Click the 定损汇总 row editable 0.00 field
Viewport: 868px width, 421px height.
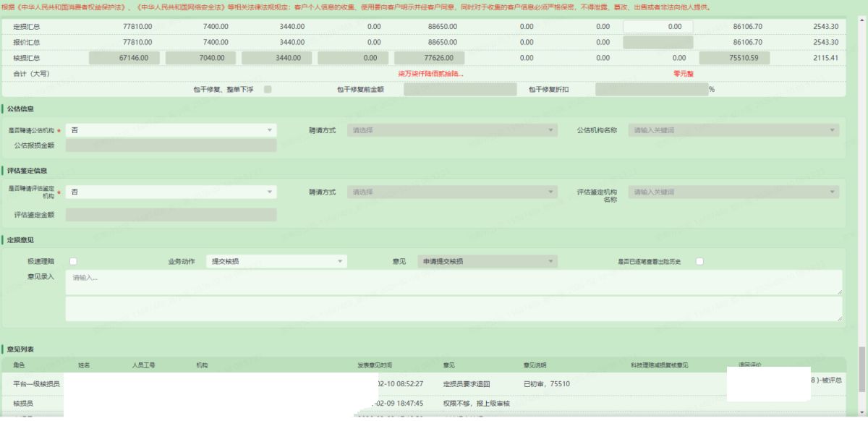(x=658, y=26)
